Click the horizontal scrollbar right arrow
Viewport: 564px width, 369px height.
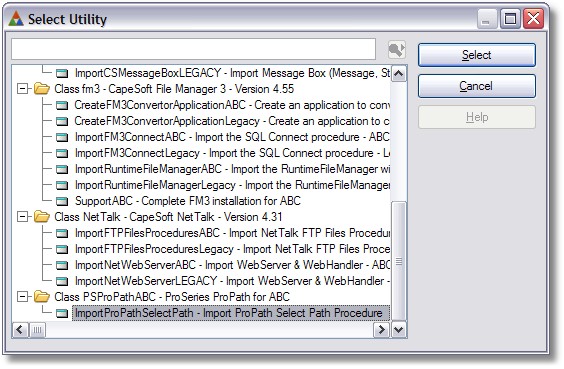click(381, 329)
